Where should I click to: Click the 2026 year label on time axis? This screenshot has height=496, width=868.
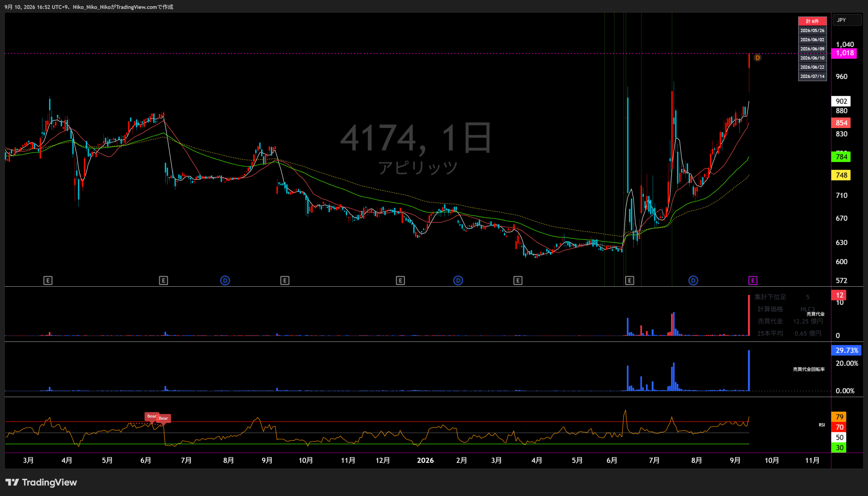coord(425,460)
